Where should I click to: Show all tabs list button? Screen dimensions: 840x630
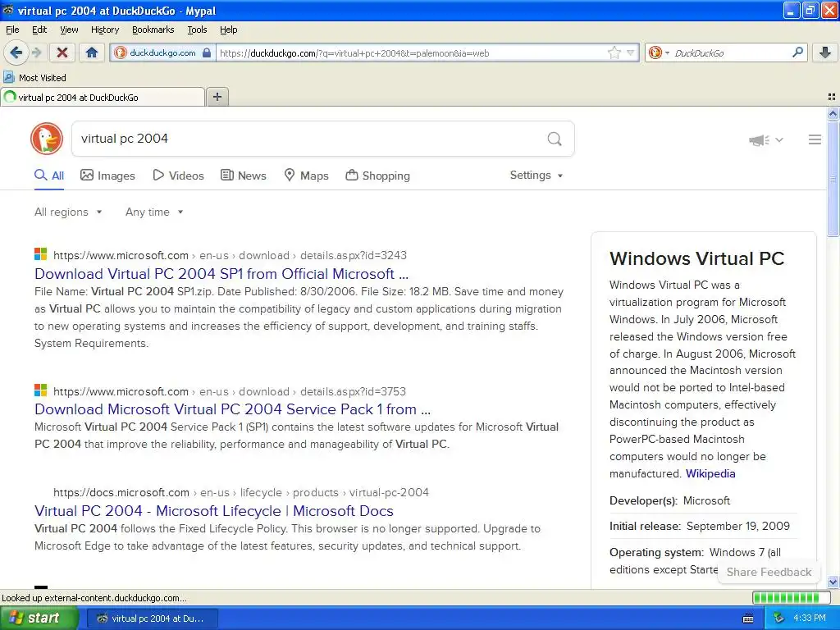click(832, 97)
